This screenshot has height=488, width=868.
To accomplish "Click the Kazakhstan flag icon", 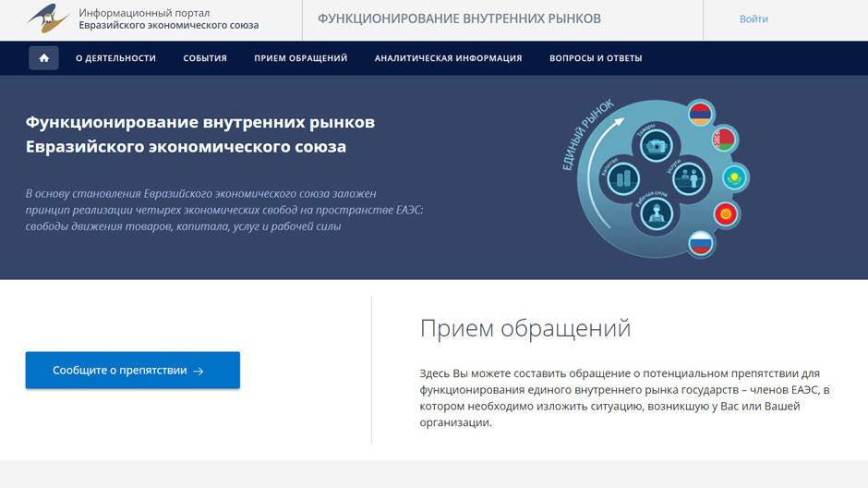I will (x=735, y=177).
